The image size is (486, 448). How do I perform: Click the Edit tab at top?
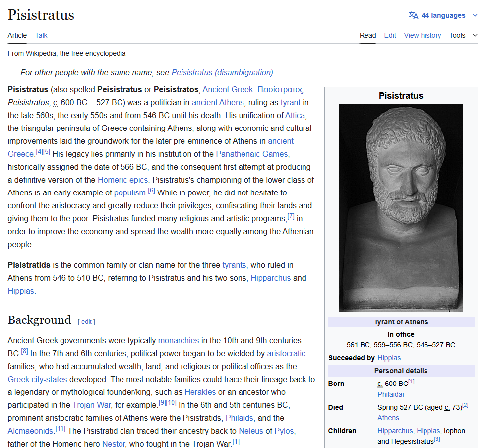(390, 35)
